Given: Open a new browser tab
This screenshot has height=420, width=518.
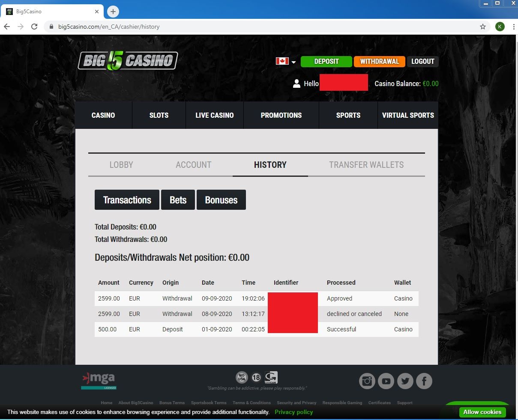Looking at the screenshot, I should (113, 12).
